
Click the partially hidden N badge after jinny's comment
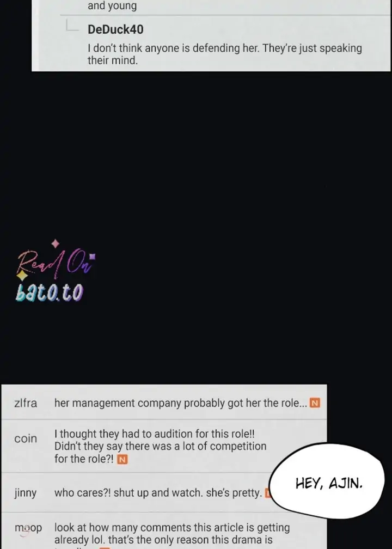[267, 493]
